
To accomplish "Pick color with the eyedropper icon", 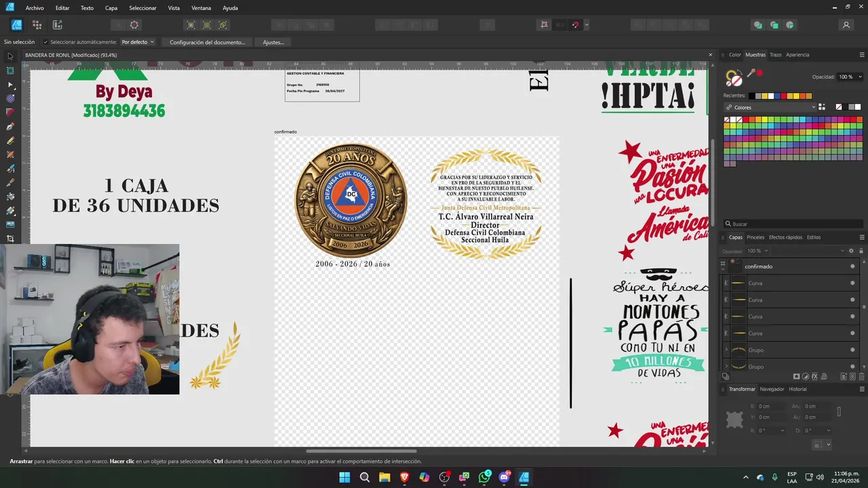I will click(751, 73).
